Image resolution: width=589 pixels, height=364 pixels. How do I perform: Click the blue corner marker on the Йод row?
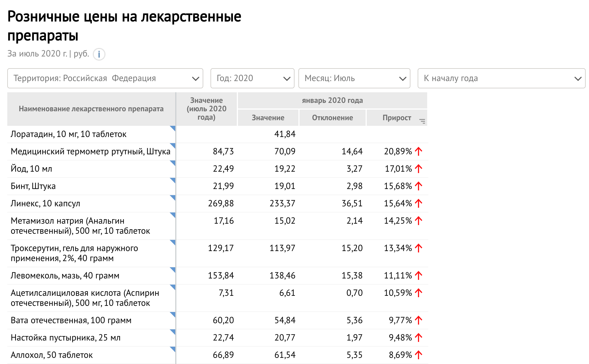[x=173, y=162]
